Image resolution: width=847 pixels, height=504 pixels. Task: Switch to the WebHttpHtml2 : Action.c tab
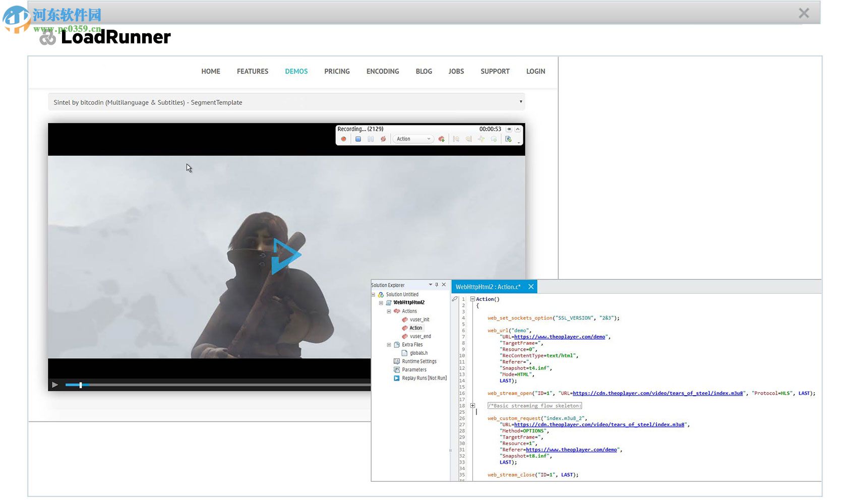488,287
